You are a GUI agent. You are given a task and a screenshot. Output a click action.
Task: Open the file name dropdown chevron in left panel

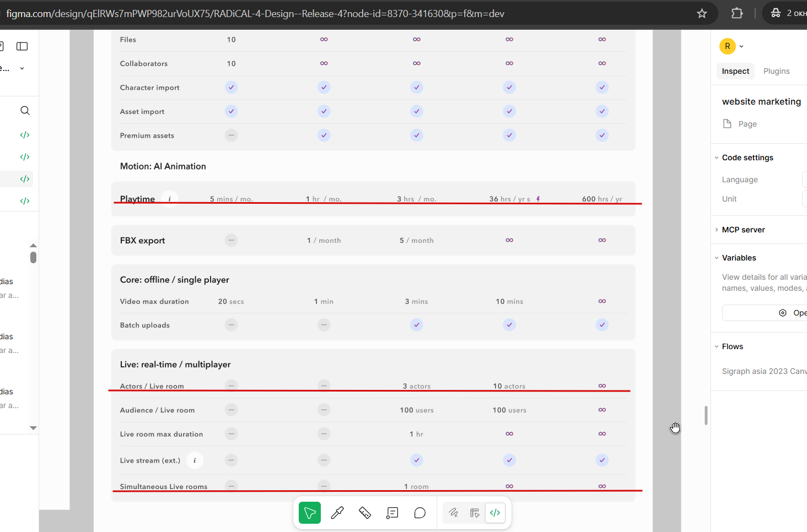click(x=22, y=68)
